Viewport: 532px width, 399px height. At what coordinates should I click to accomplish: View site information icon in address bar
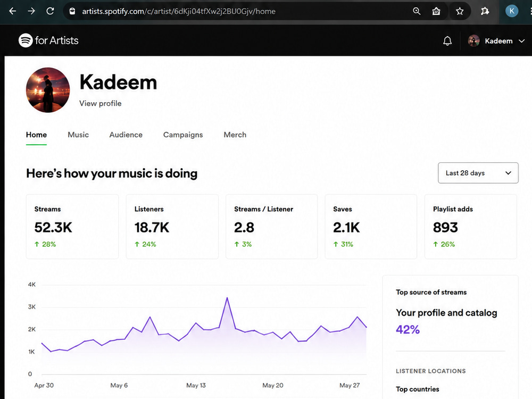tap(72, 11)
